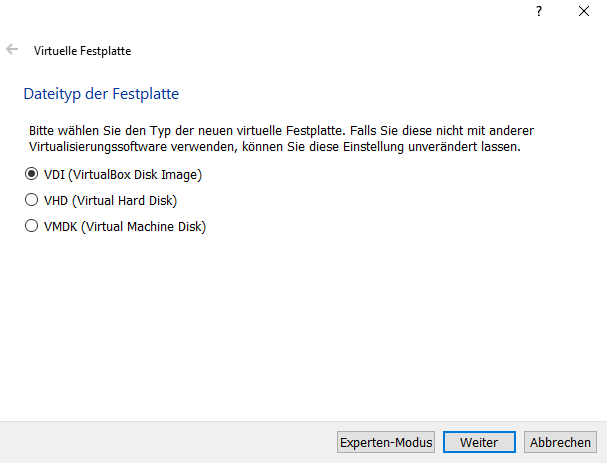Close the Virtuelle Festplatte dialog

click(584, 11)
